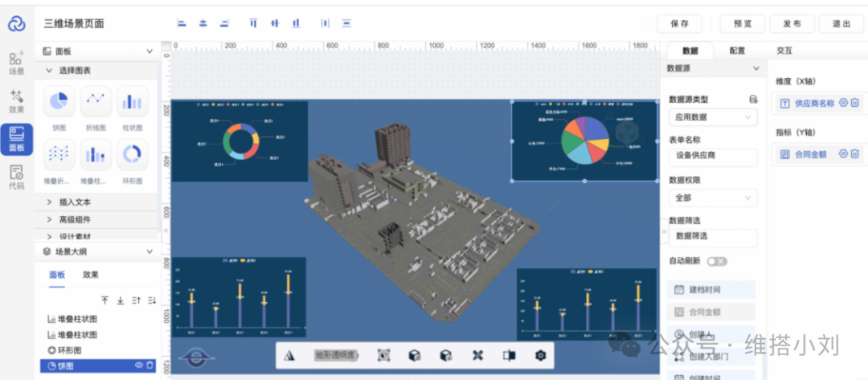
Task: Open settings of 供应商名称 dimension
Action: point(844,102)
